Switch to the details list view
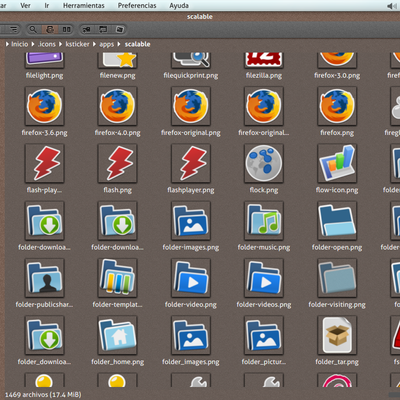This screenshot has height=400, width=400. tap(13, 30)
